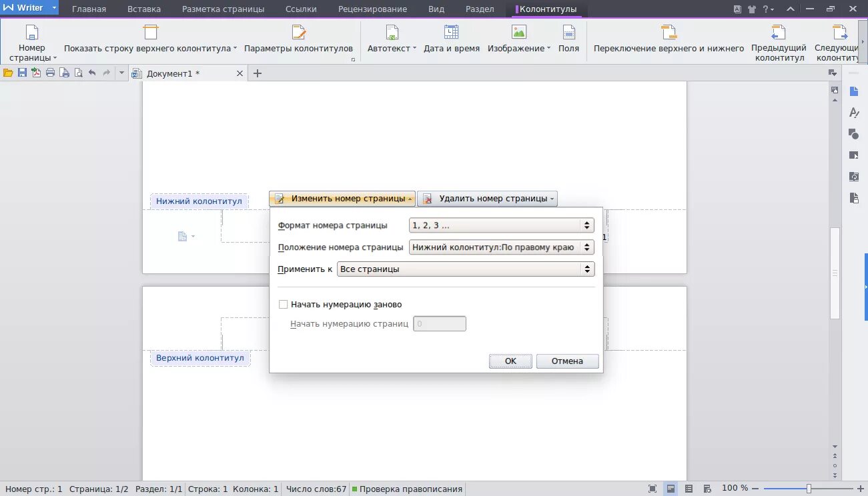Open the shapes icon in right sidebar

[853, 134]
